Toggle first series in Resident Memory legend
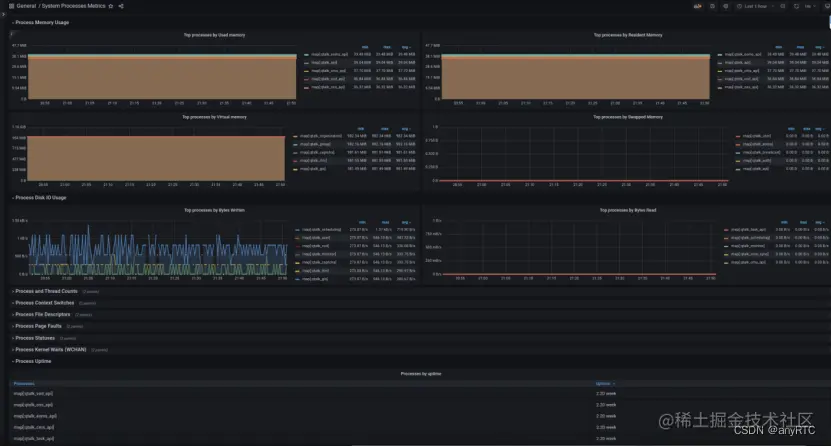The image size is (831, 447). pyautogui.click(x=742, y=55)
